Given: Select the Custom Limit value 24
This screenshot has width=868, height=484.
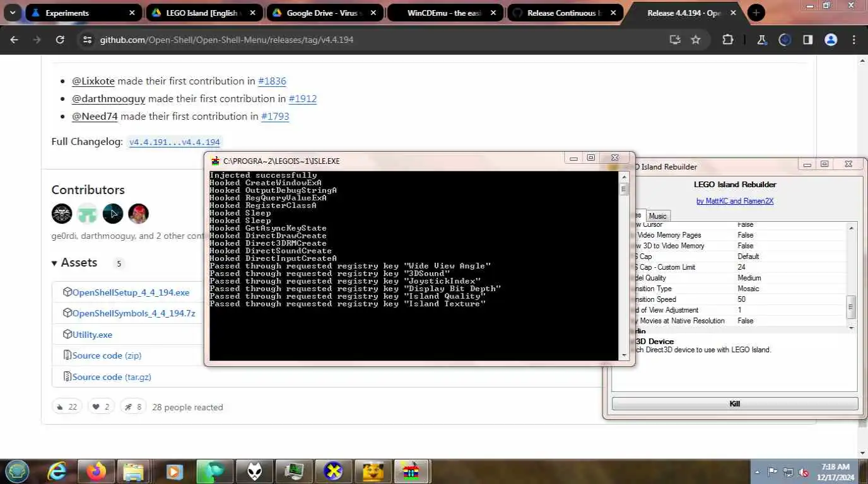Looking at the screenshot, I should click(x=741, y=267).
